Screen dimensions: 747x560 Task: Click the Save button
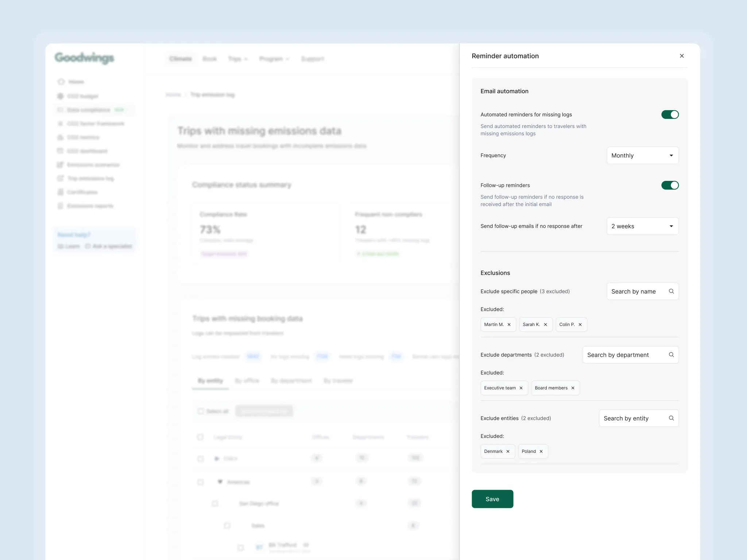coord(492,499)
